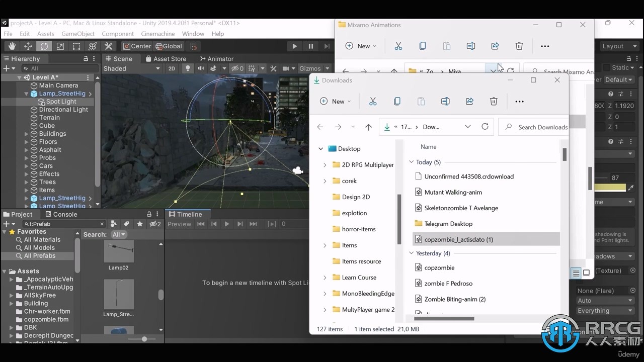Viewport: 644px width, 362px height.
Task: Click the Timeline Preview button
Action: point(180,224)
